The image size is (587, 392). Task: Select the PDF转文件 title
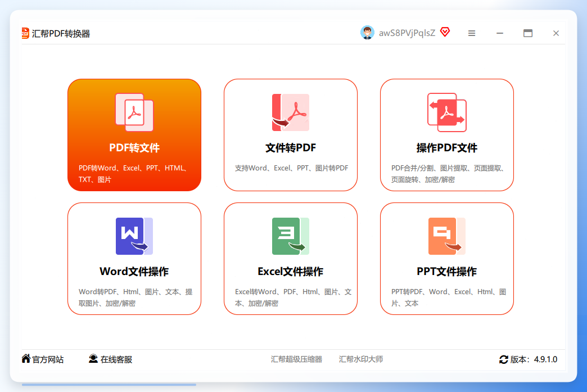[x=134, y=148]
